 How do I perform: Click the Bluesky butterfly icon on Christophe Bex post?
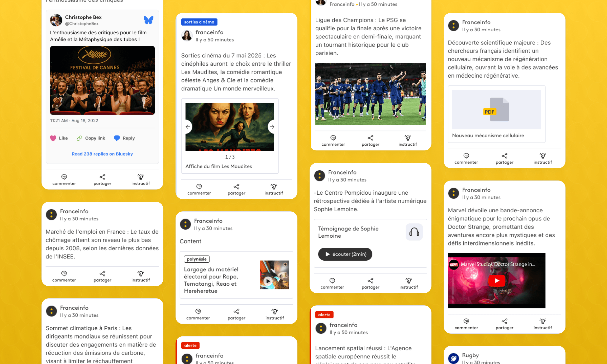(x=148, y=20)
